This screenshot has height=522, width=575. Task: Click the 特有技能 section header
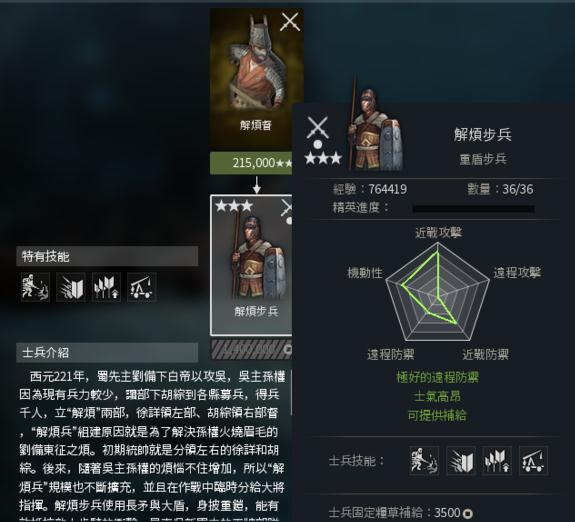107,256
